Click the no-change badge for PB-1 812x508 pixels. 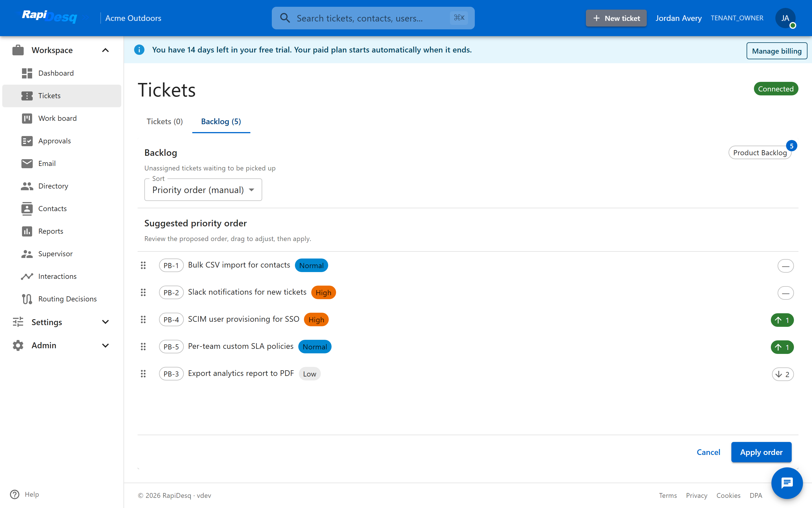(x=785, y=266)
